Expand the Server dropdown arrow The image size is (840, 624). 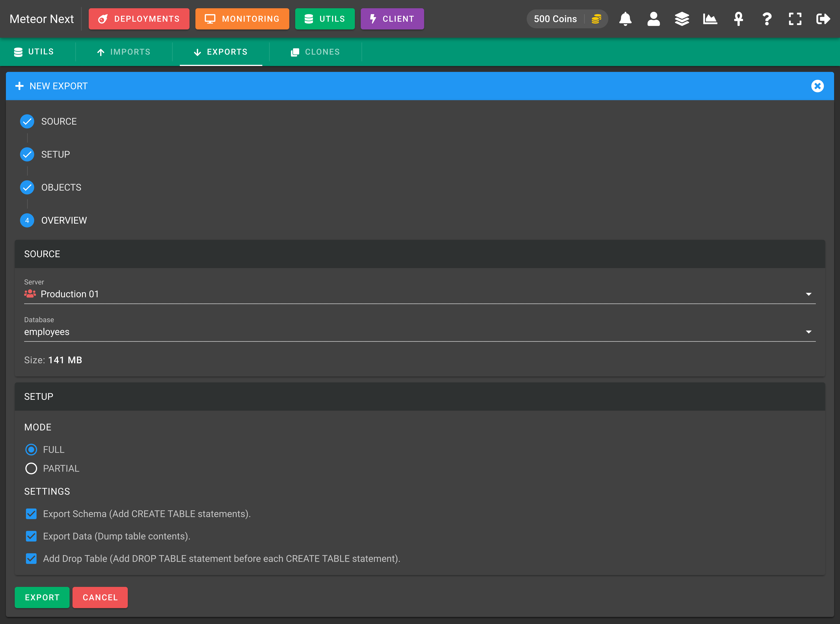click(x=808, y=294)
